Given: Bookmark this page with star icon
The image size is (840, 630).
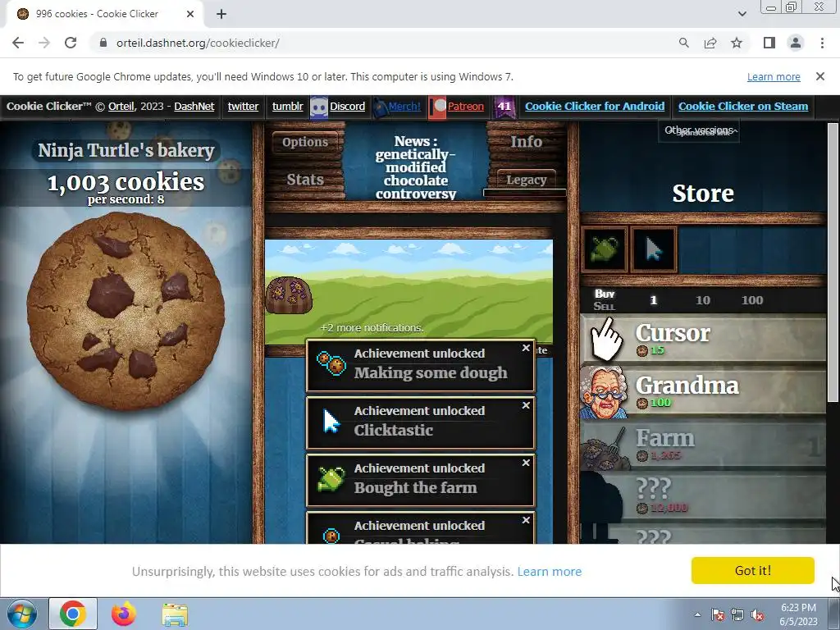Looking at the screenshot, I should tap(737, 43).
